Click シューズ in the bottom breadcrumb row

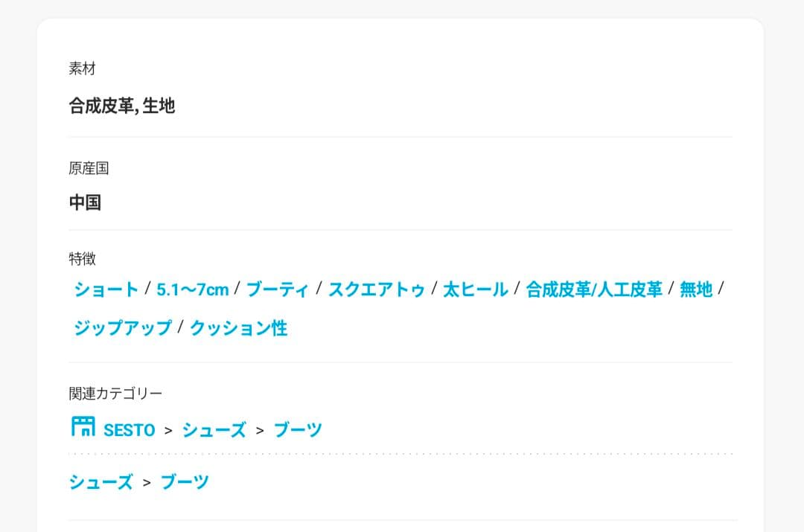pyautogui.click(x=100, y=482)
